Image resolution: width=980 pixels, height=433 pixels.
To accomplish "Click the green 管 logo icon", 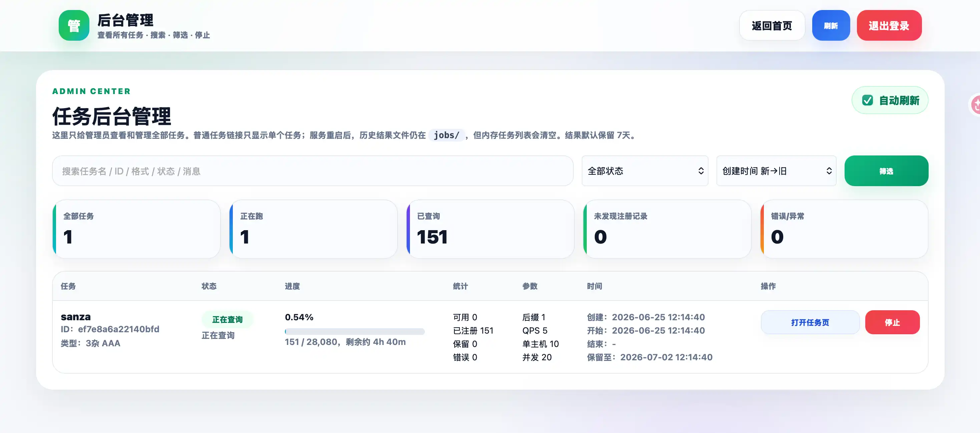I will pyautogui.click(x=74, y=25).
